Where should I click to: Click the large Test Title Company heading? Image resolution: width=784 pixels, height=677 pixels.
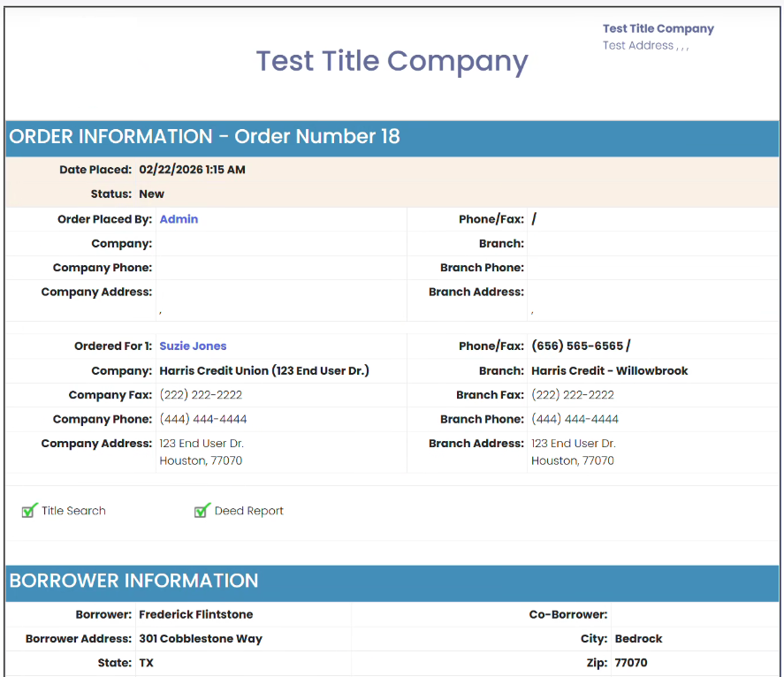[392, 61]
